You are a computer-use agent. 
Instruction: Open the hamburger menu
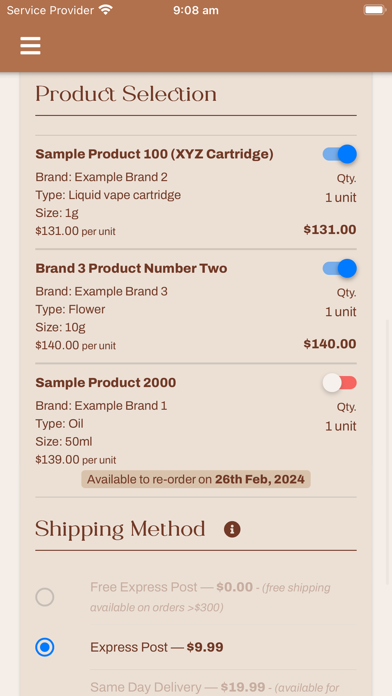(30, 46)
